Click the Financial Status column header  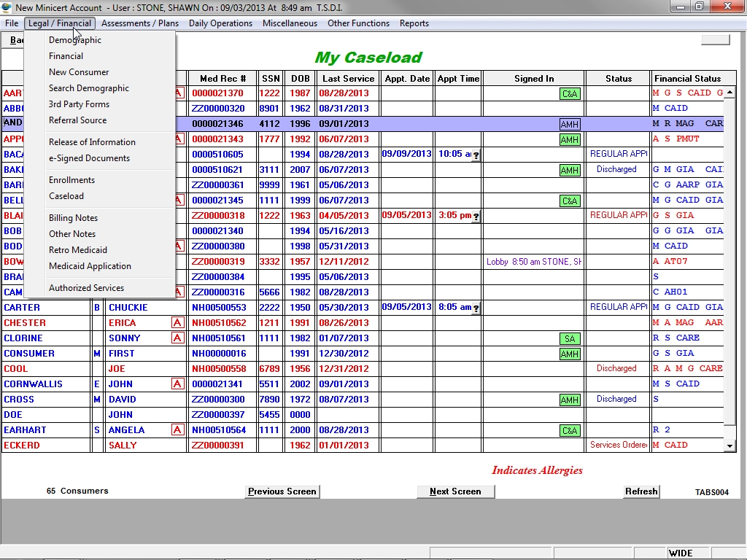pyautogui.click(x=693, y=79)
